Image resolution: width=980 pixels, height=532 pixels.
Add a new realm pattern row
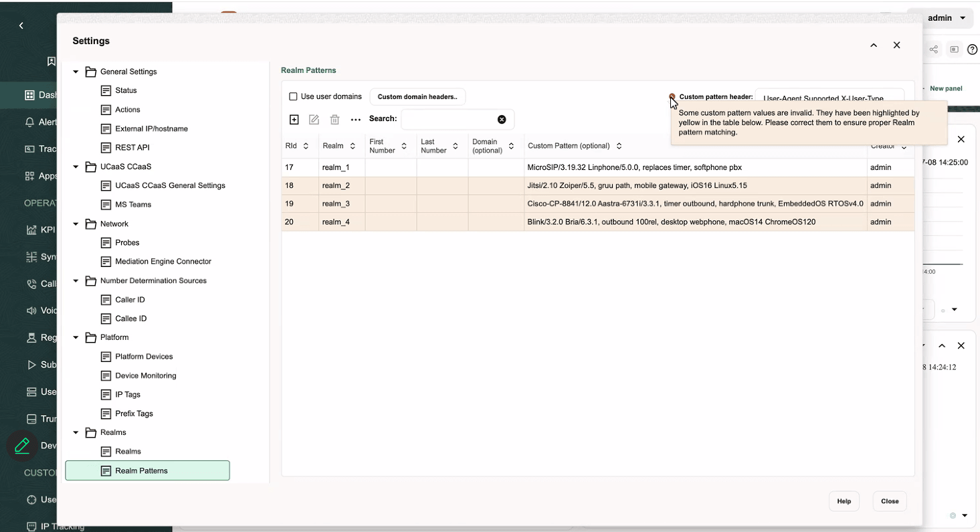(x=294, y=119)
